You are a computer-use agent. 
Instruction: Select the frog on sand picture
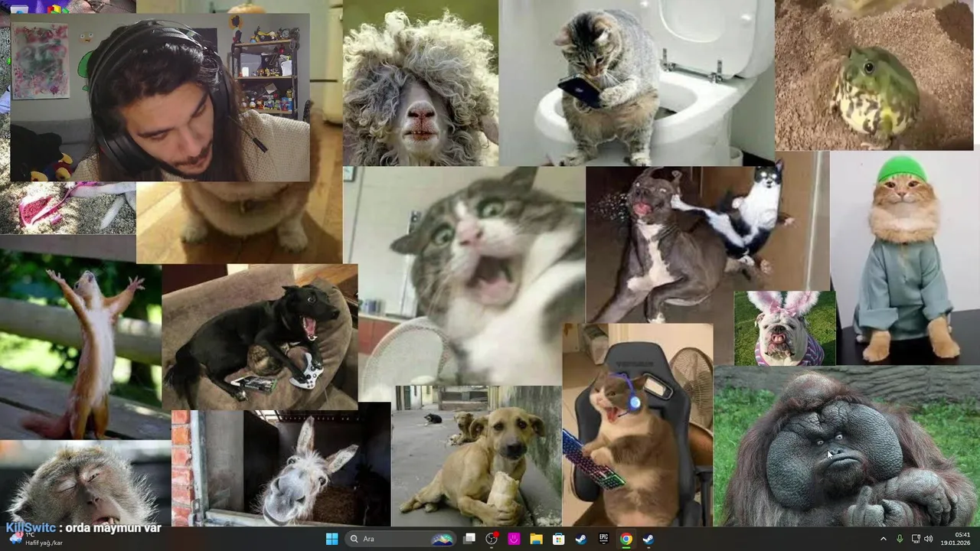(874, 75)
